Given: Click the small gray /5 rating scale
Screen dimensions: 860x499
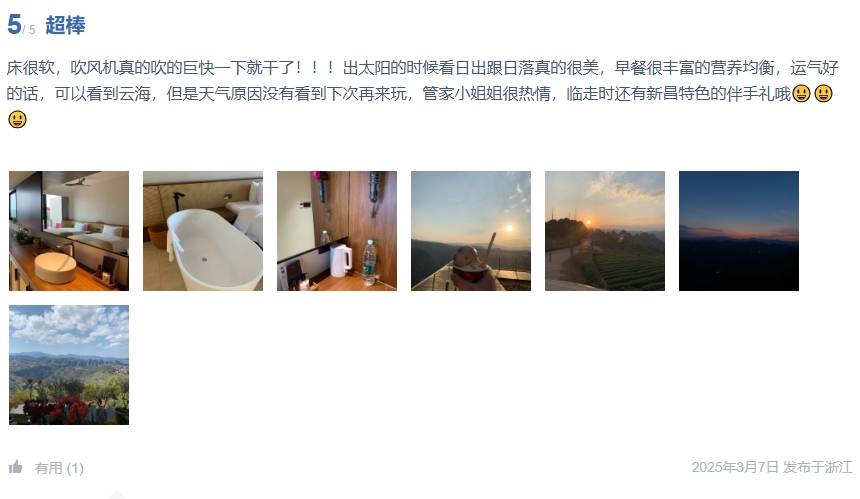Looking at the screenshot, I should pos(30,30).
